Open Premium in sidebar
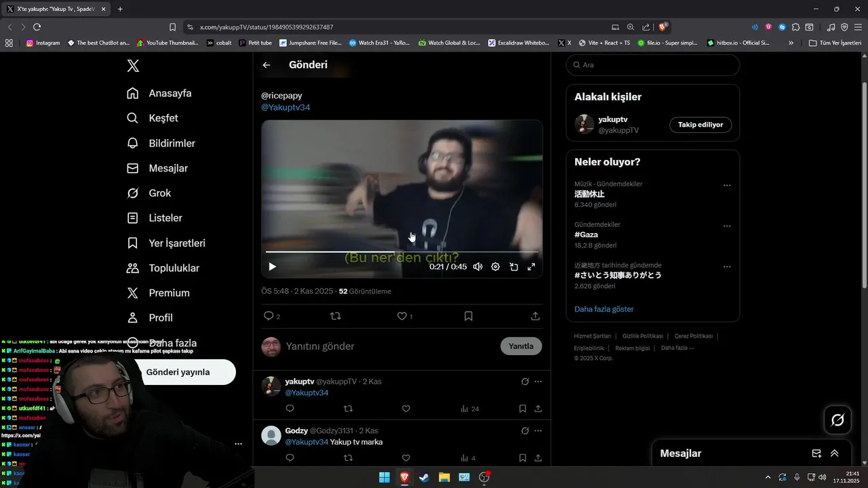 point(158,293)
